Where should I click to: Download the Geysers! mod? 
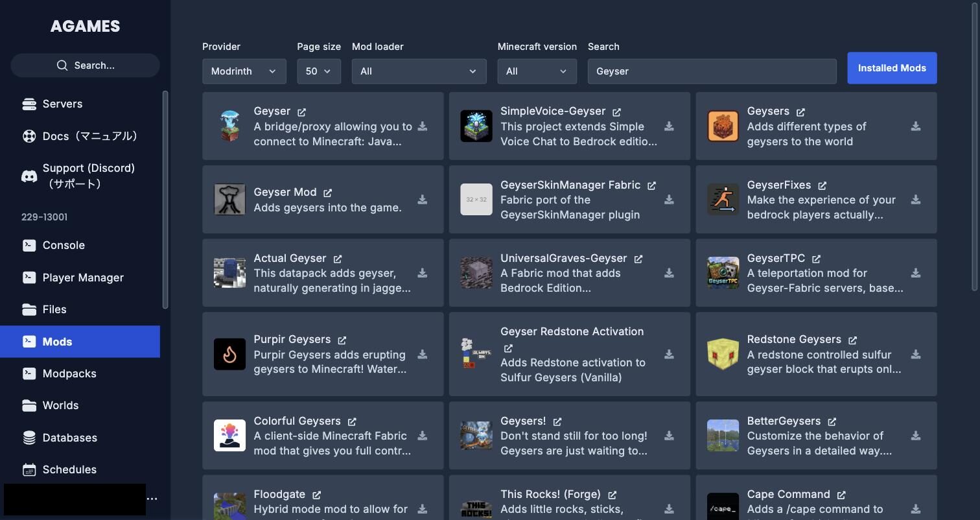(x=669, y=436)
